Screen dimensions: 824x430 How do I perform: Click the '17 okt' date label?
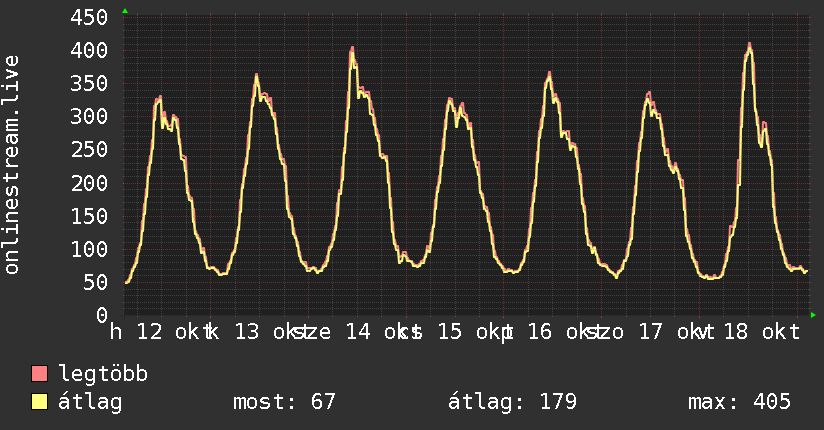pyautogui.click(x=676, y=332)
